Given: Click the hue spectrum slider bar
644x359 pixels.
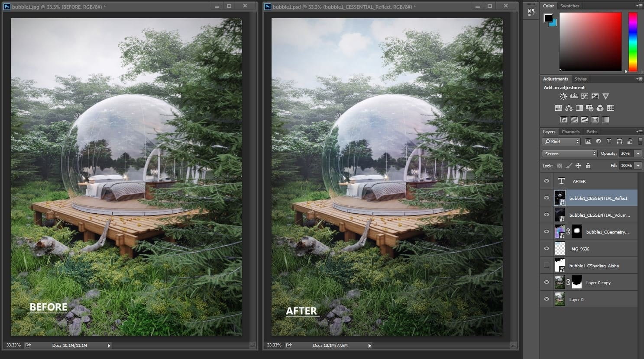Looking at the screenshot, I should coord(633,42).
